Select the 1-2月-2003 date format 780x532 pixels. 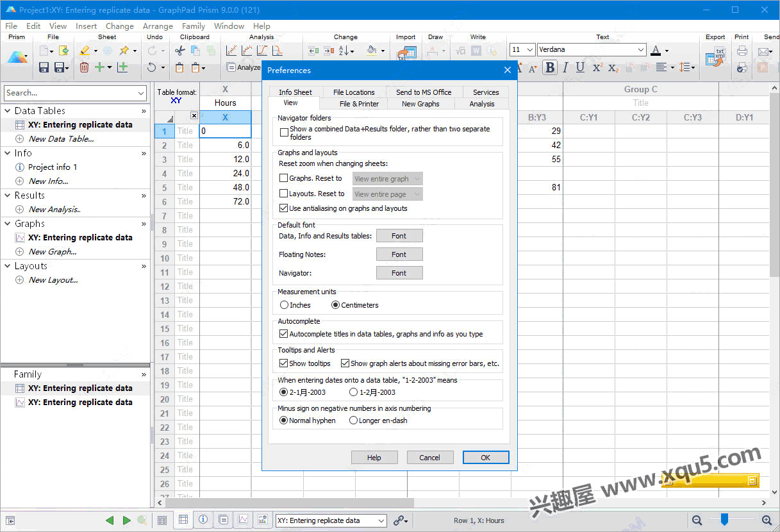tap(354, 392)
